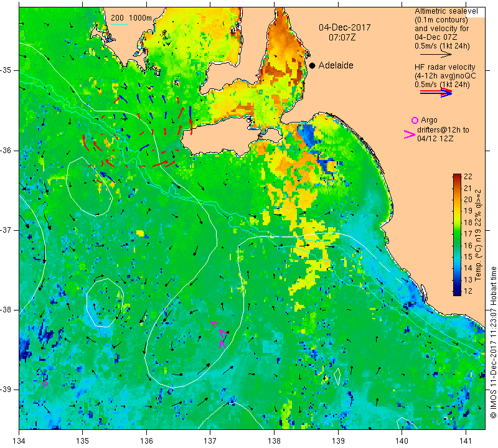
Task: Click longitude axis label 139
Action: pyautogui.click(x=338, y=441)
